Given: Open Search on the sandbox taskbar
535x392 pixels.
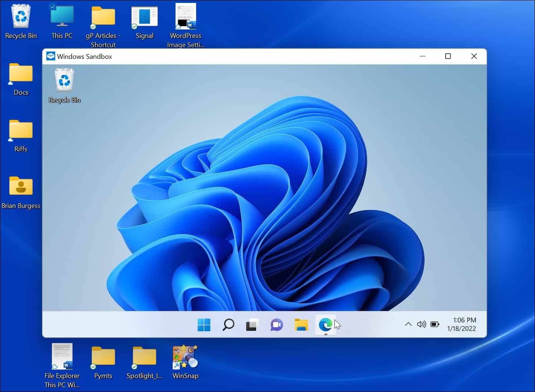Looking at the screenshot, I should [228, 325].
